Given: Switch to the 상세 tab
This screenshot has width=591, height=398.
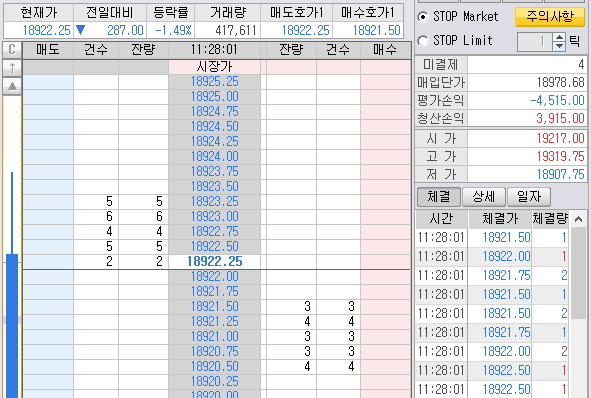Looking at the screenshot, I should [484, 197].
